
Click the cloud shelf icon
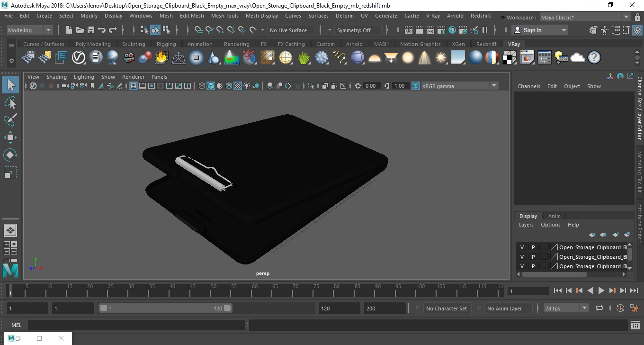pyautogui.click(x=578, y=58)
